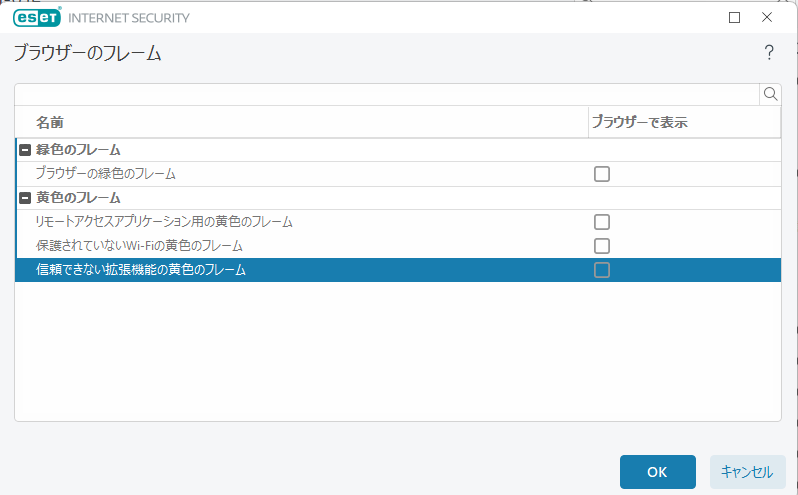Toggle 信頼できない拡張機能の黄色のフレーム checkbox
Viewport: 798px width, 495px height.
601,270
